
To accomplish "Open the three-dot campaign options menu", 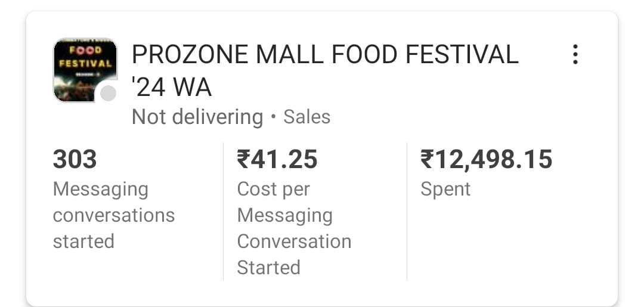I will (575, 54).
